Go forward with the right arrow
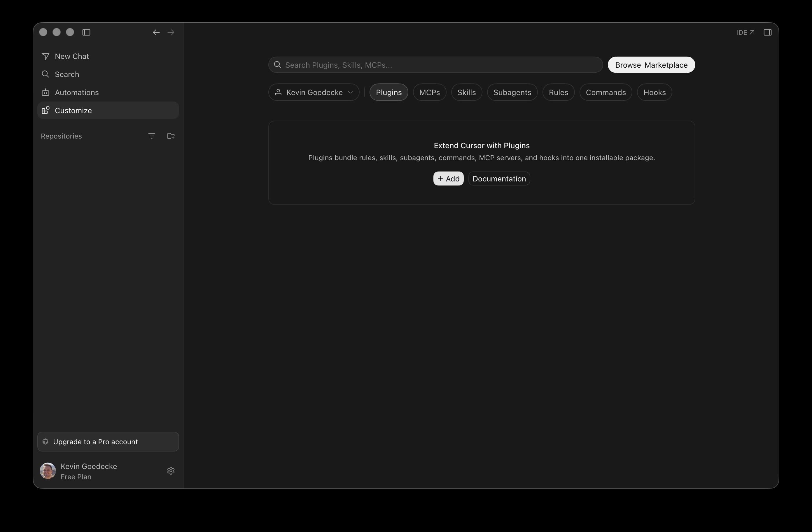812x532 pixels. pos(171,32)
